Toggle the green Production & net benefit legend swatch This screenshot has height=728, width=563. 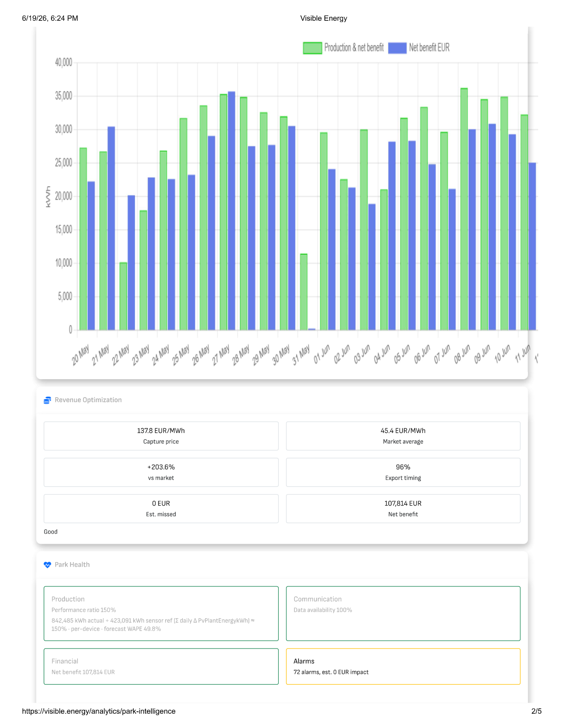pos(312,48)
